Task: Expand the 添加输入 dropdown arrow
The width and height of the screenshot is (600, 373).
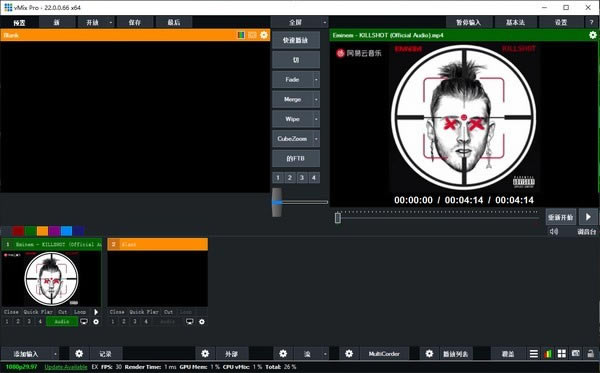Action: click(55, 354)
